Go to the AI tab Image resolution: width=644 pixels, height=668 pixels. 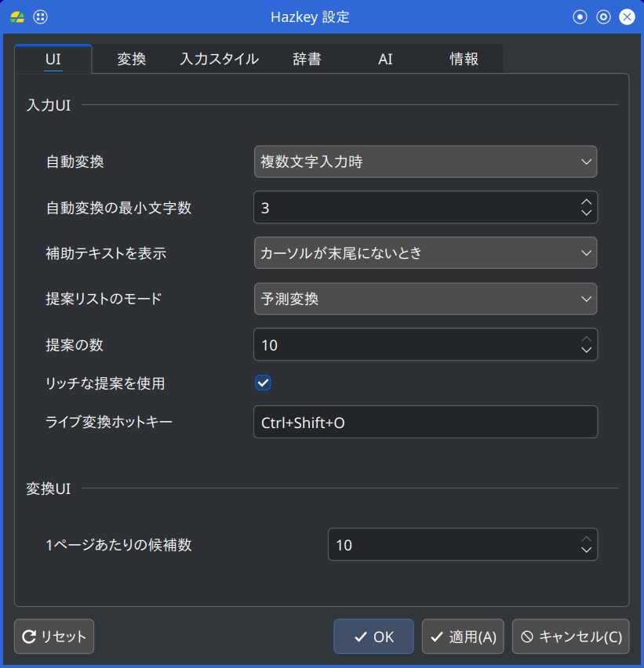tap(385, 59)
